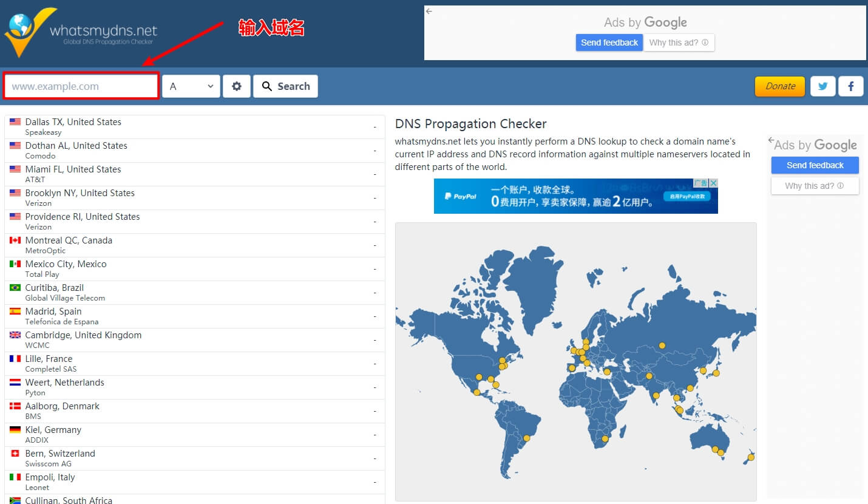Click the Facebook share icon
Screen dimensions: 868x504
tap(850, 86)
